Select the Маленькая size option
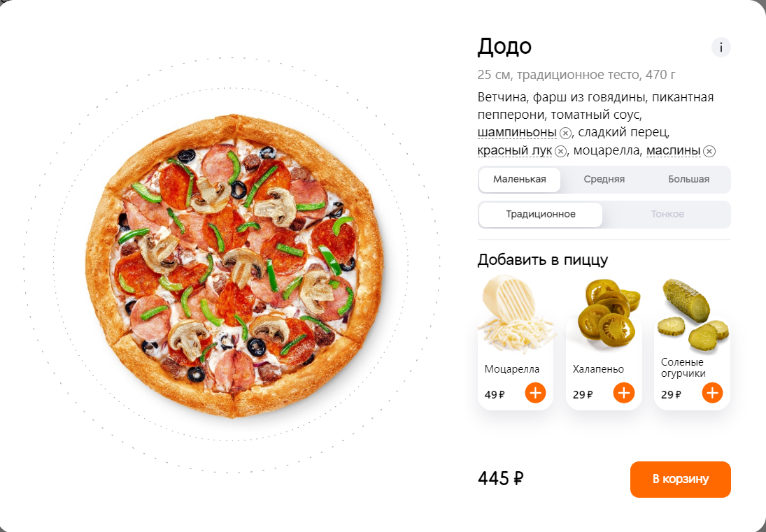 pos(520,179)
